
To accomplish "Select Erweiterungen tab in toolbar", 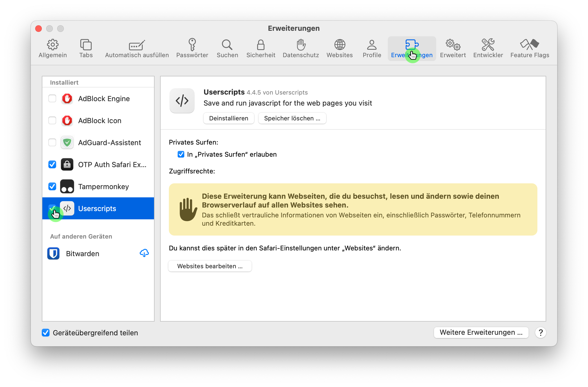I will pos(411,48).
